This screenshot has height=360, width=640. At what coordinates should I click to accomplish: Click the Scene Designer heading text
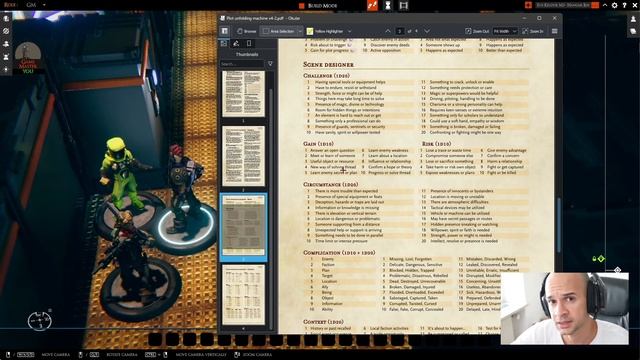tap(328, 64)
